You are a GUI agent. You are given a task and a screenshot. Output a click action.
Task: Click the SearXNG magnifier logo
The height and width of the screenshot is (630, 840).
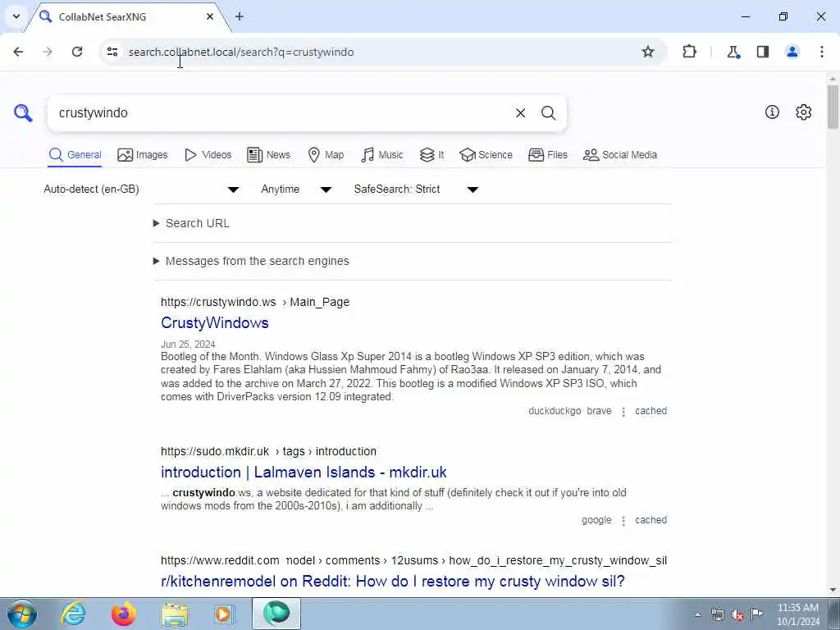pyautogui.click(x=23, y=113)
